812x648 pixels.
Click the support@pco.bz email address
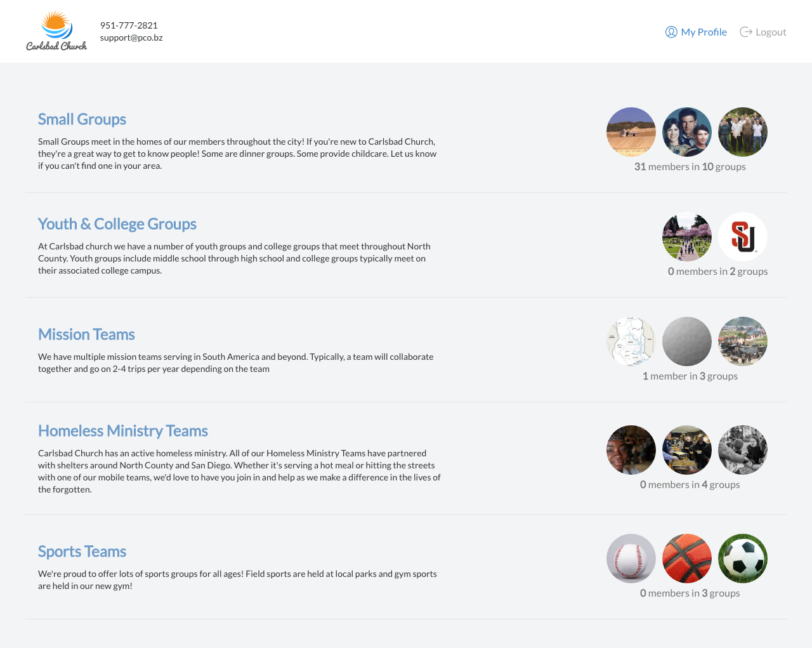pyautogui.click(x=131, y=37)
